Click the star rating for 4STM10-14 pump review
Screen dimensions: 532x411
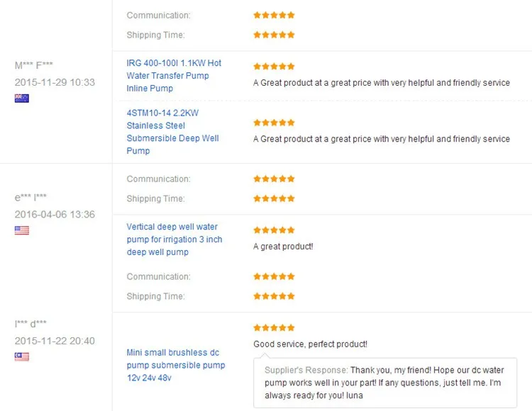point(274,123)
